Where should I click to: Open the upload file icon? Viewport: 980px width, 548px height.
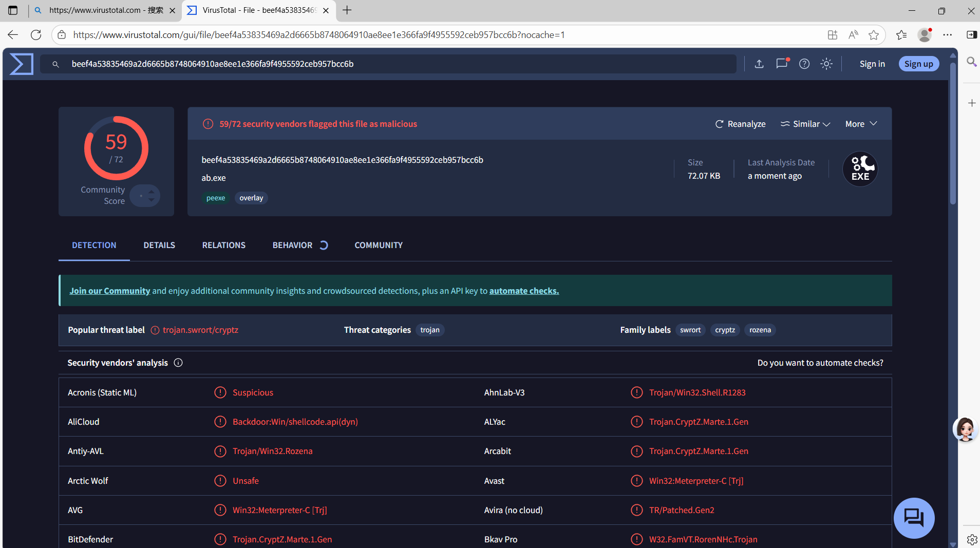click(x=759, y=64)
